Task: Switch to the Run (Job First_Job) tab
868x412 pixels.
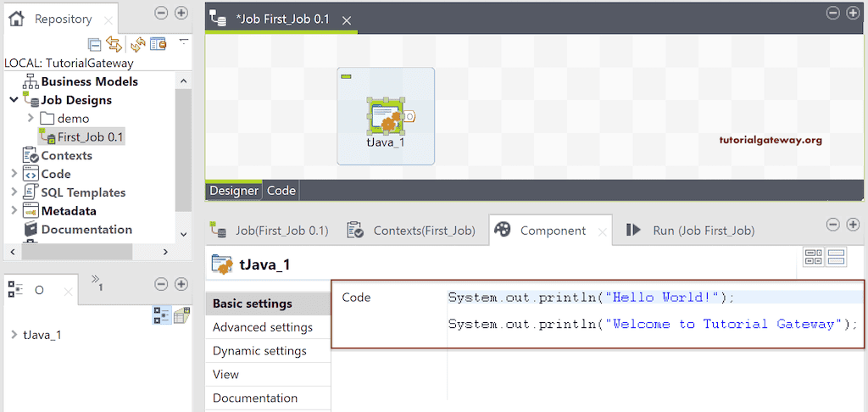Action: 689,231
